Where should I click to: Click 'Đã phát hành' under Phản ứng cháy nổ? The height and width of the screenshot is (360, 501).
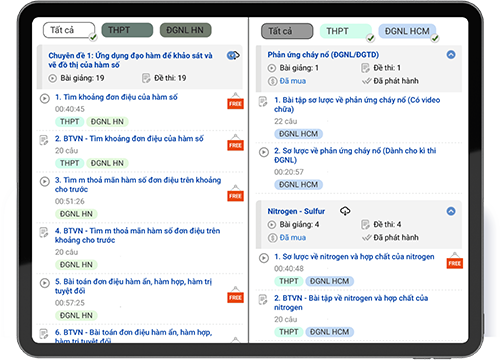click(396, 81)
